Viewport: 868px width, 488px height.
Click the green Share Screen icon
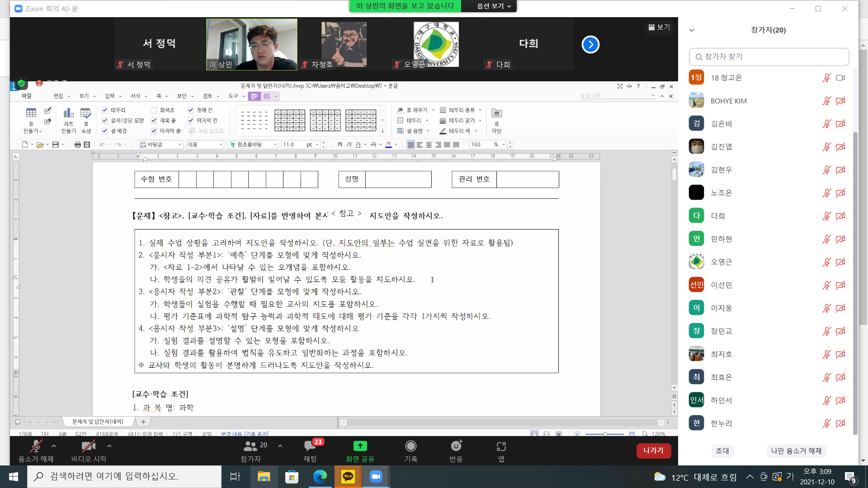pos(360,446)
